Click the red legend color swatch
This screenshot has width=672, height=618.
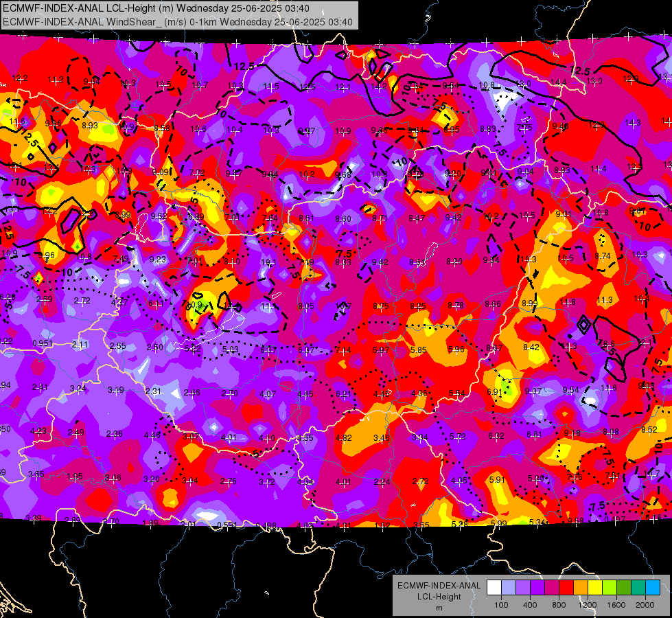(566, 587)
